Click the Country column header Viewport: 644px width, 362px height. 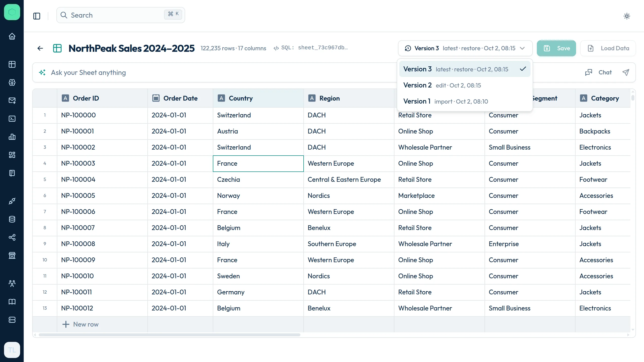click(258, 98)
